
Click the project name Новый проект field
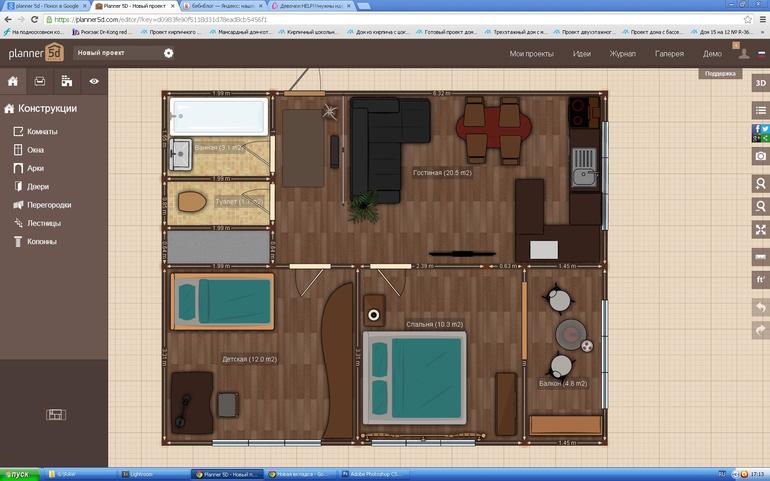(x=118, y=53)
